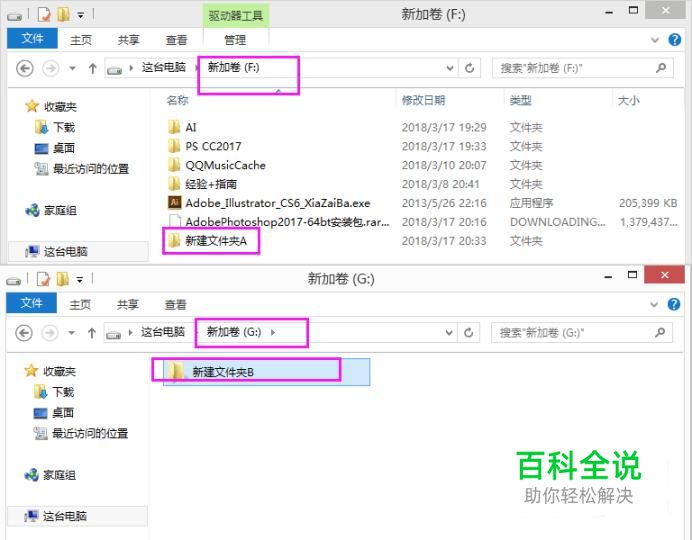Open the 文件 menu in F: window

[x=32, y=39]
